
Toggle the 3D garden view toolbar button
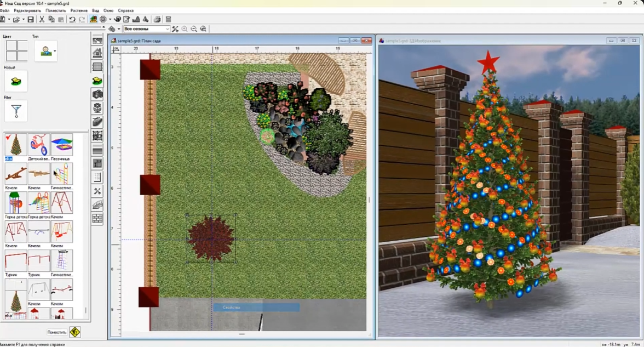point(93,19)
